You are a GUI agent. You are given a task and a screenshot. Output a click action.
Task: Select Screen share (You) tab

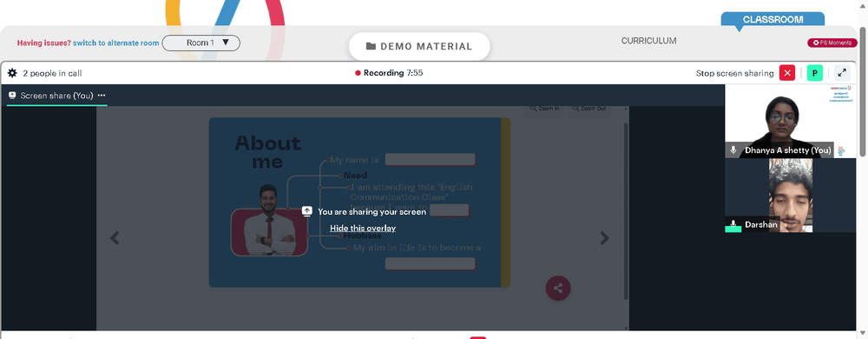(x=56, y=96)
